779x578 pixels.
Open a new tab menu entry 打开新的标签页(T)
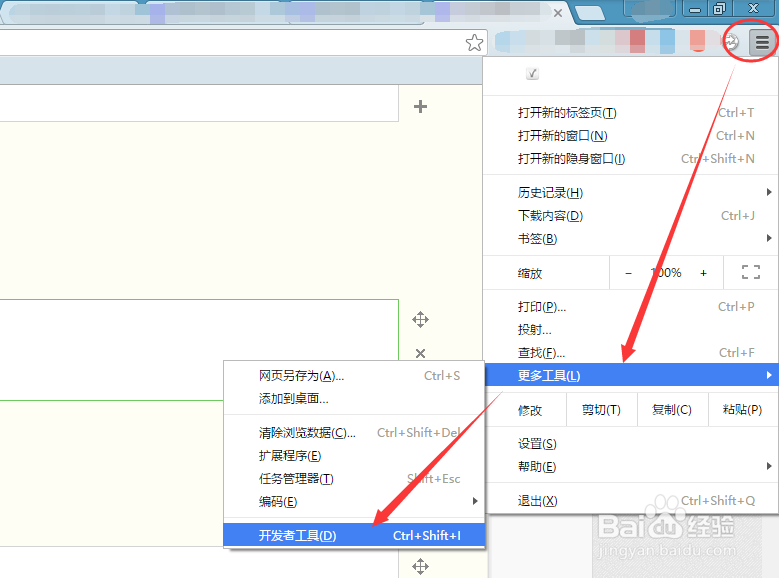coord(631,113)
